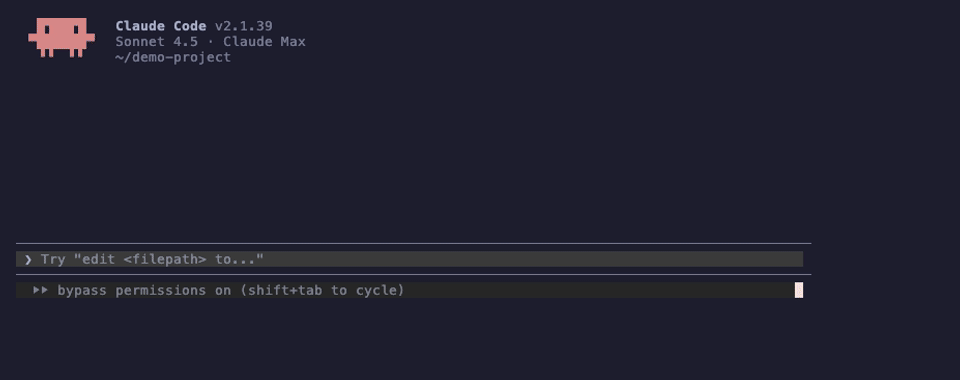The width and height of the screenshot is (960, 380).
Task: Select the "Claude Max" plan label
Action: [264, 42]
